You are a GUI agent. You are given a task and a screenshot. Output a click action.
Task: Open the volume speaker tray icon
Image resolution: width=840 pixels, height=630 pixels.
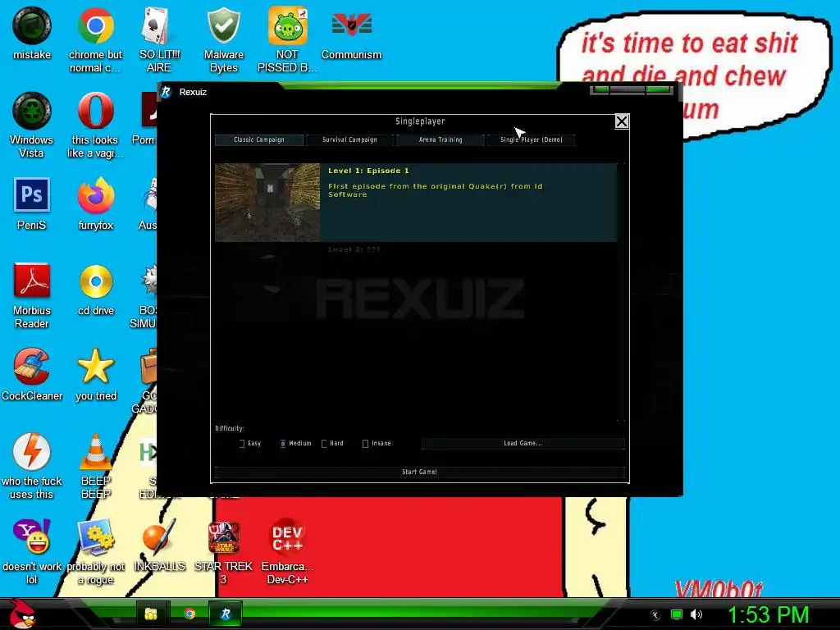[x=696, y=614]
